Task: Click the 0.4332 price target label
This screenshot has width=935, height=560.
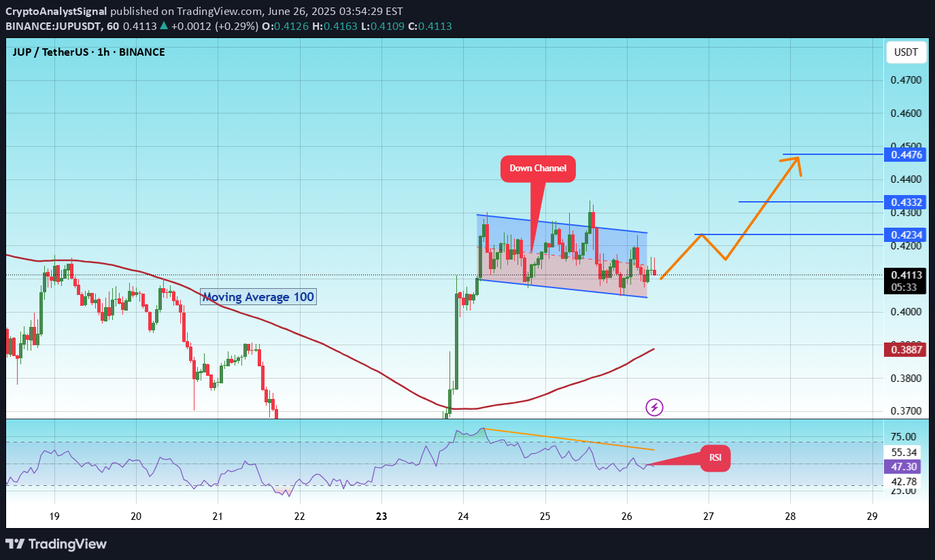Action: pyautogui.click(x=906, y=203)
